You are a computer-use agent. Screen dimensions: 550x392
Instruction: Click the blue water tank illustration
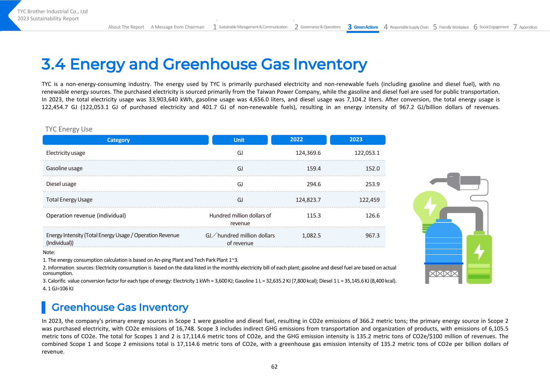click(x=444, y=242)
